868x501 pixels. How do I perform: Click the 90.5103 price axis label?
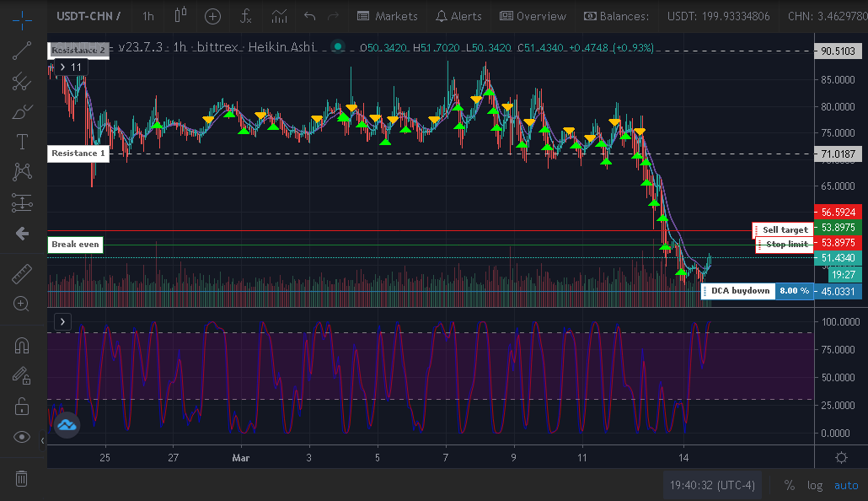pos(839,51)
